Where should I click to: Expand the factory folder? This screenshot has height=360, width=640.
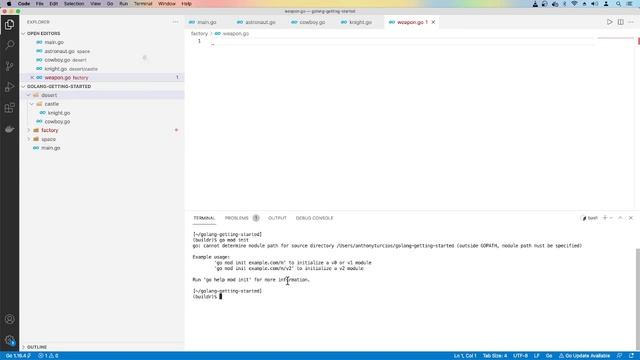point(29,130)
